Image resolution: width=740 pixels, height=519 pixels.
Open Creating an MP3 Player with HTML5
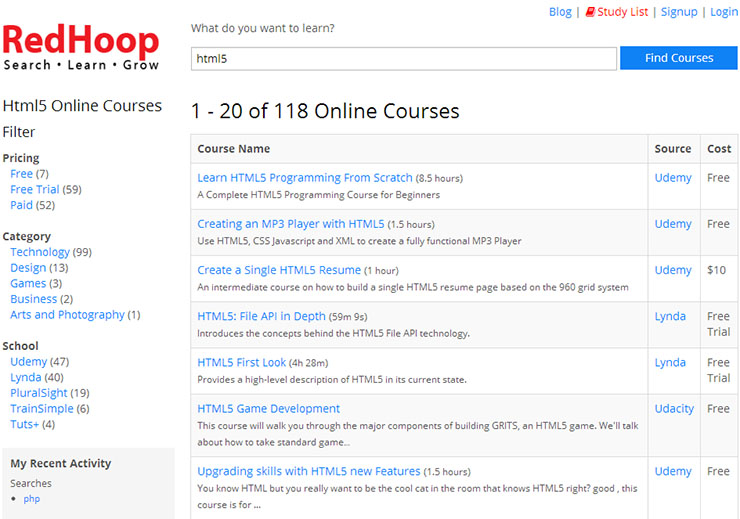290,224
